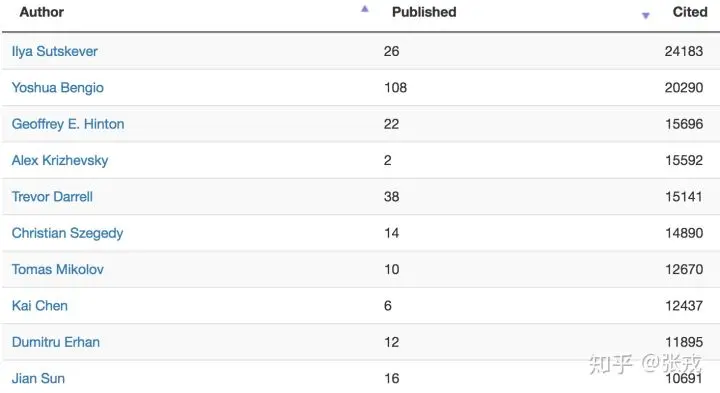720x393 pixels.
Task: Sort table by Author column header
Action: point(41,12)
